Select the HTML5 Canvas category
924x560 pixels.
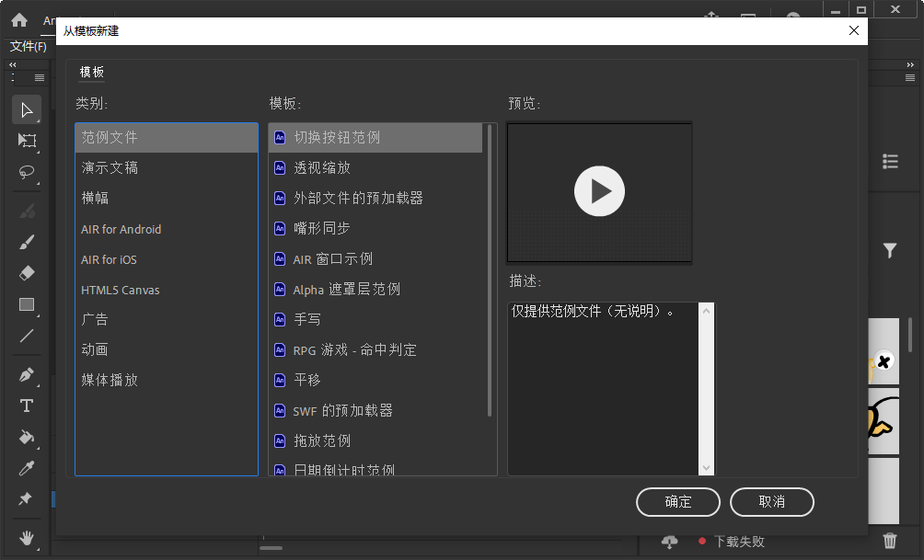point(120,289)
